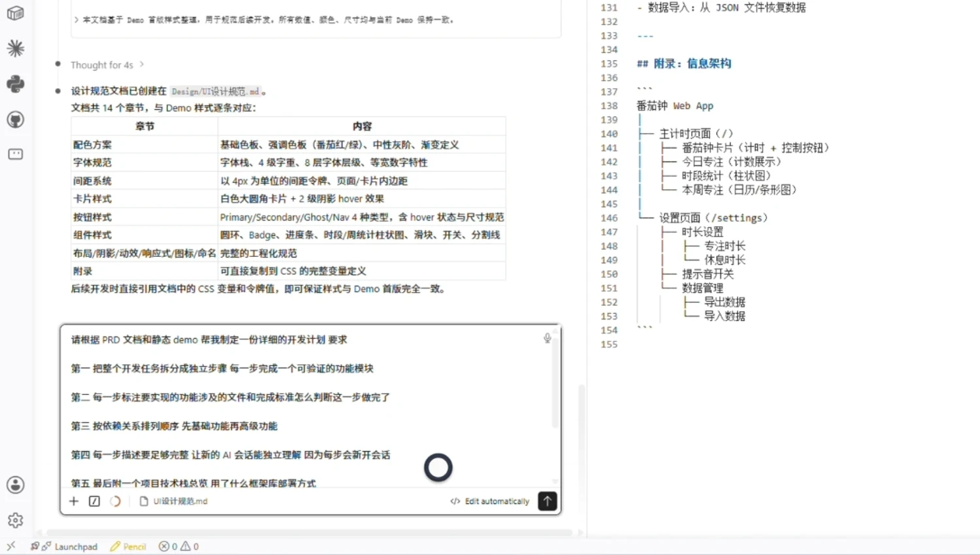Click the table cell '卡片样式'
This screenshot has width=980, height=555.
pyautogui.click(x=144, y=199)
